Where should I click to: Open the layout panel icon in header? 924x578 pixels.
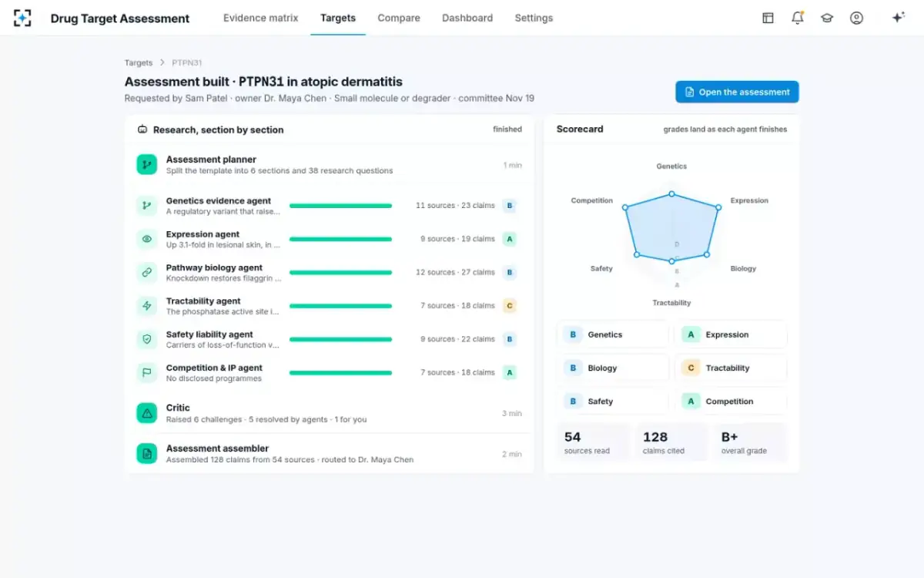[x=768, y=18]
